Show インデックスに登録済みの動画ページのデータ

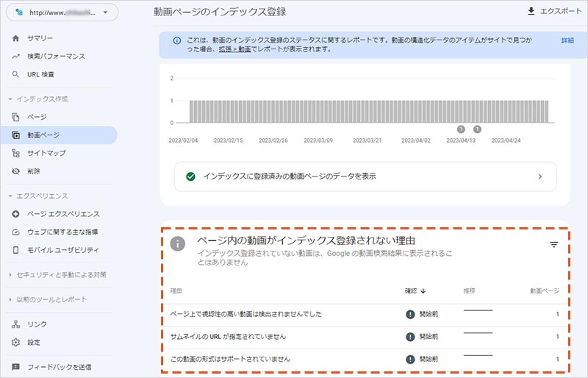tap(365, 176)
